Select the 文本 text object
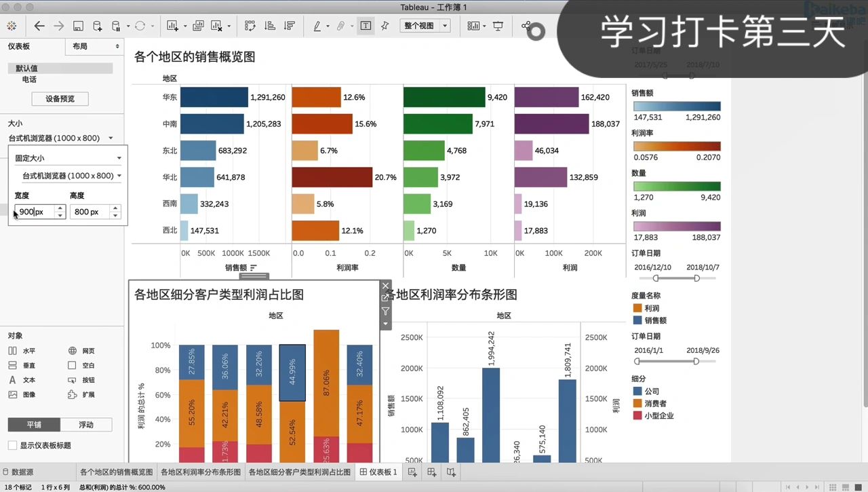The width and height of the screenshot is (868, 492). click(x=22, y=380)
